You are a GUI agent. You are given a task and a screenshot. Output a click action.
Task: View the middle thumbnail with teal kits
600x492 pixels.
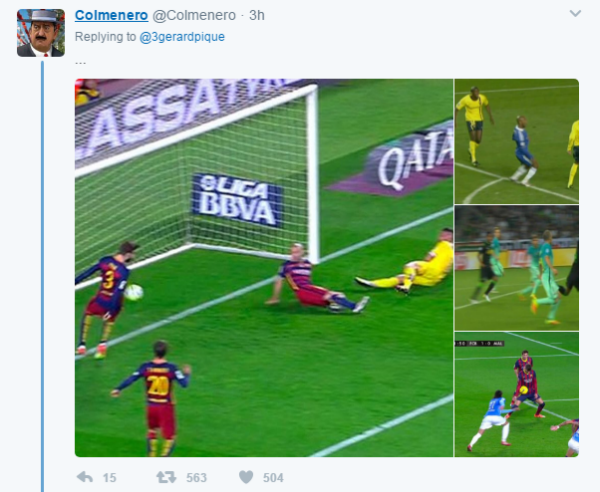(x=517, y=268)
